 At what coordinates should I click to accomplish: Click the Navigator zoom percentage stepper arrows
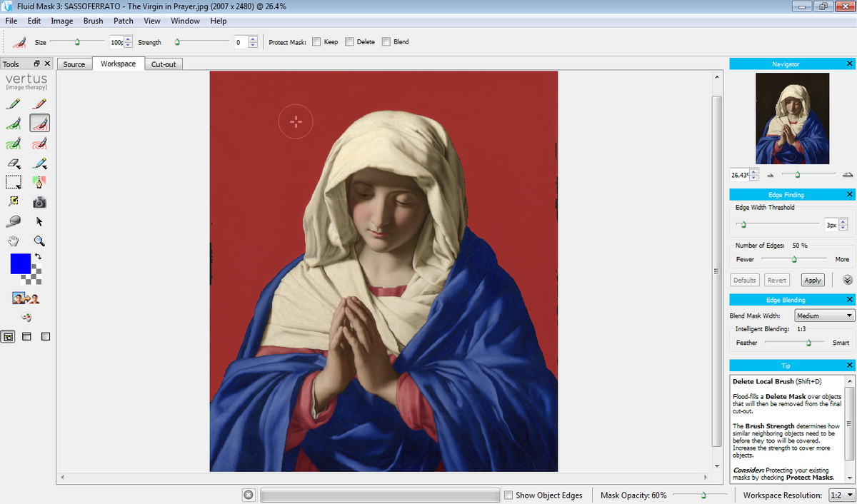point(753,175)
